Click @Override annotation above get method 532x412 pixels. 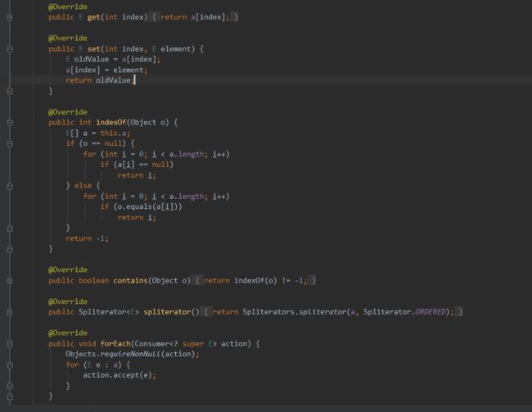click(67, 7)
